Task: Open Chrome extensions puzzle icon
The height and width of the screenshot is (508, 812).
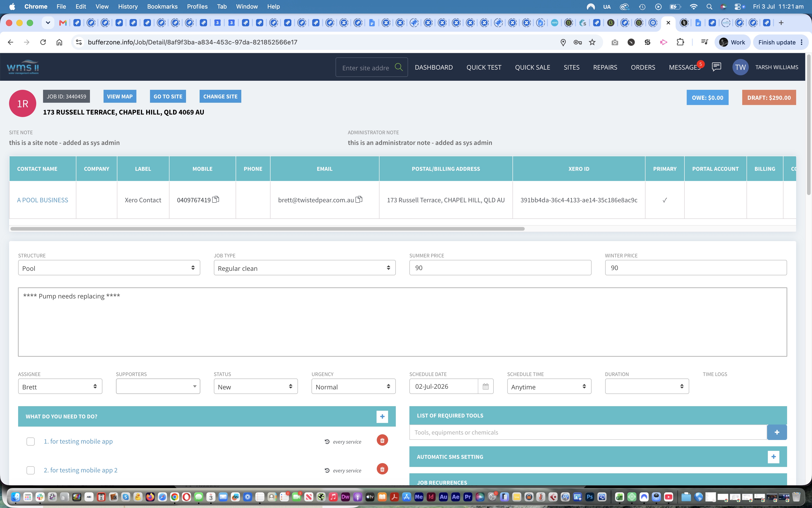Action: pos(680,42)
